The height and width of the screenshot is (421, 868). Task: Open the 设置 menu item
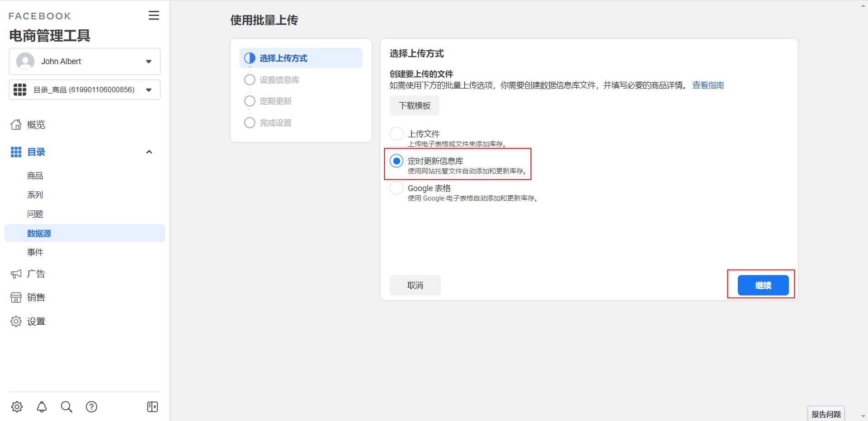point(36,322)
